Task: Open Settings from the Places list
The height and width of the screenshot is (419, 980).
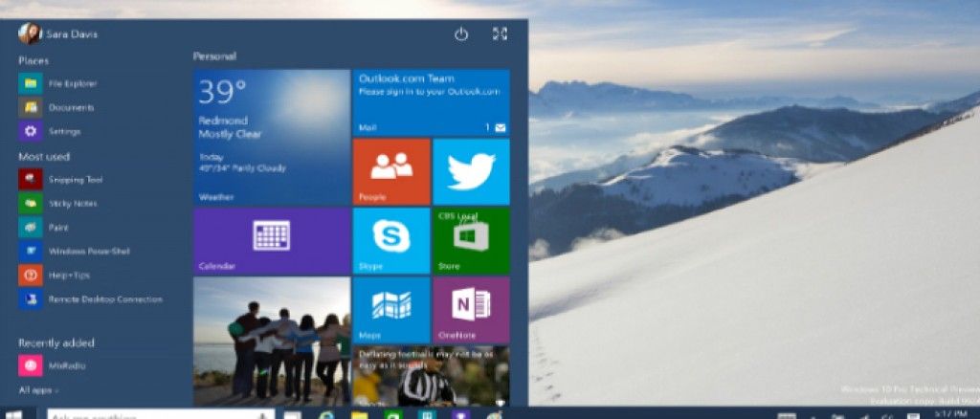Action: point(50,132)
